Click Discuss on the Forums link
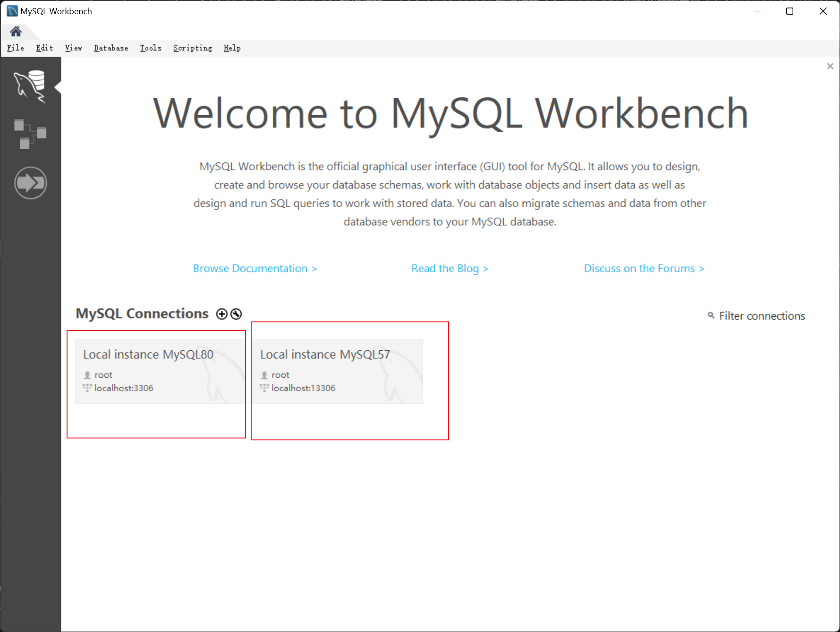 coord(644,269)
